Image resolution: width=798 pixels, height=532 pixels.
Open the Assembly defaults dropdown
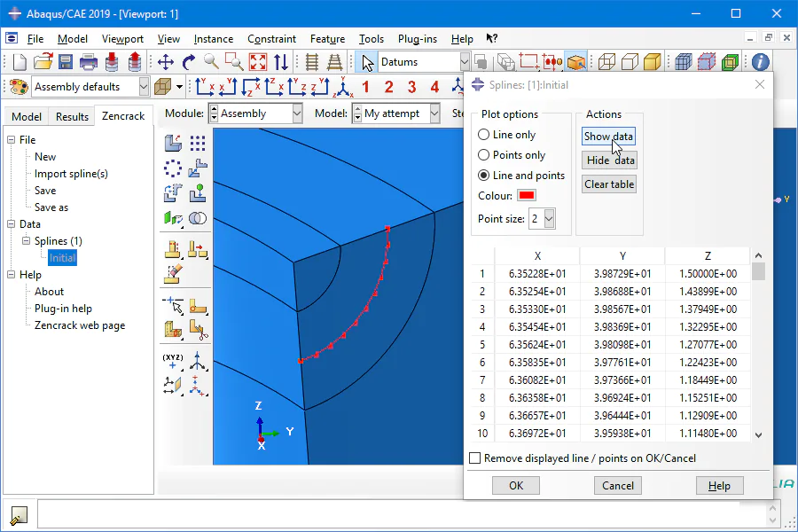click(x=144, y=87)
